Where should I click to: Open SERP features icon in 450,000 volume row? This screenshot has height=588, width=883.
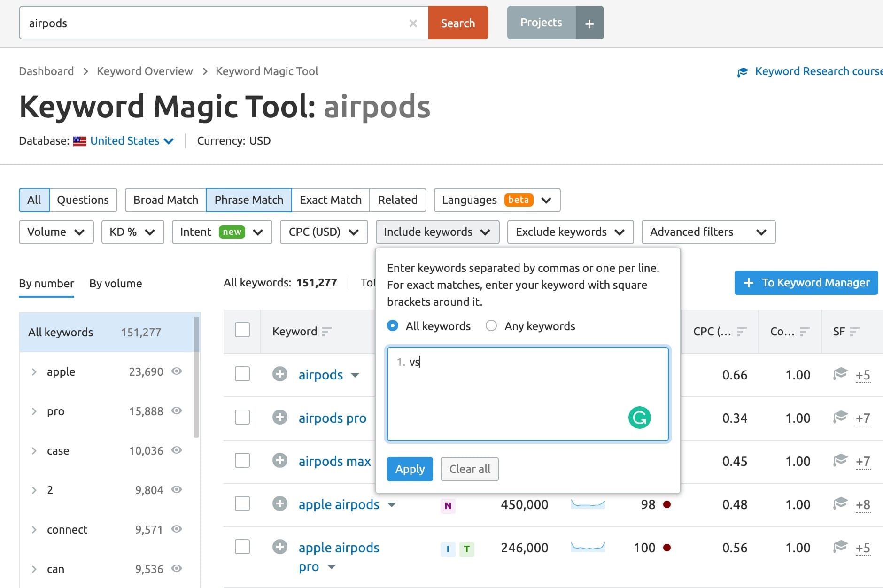pos(840,504)
